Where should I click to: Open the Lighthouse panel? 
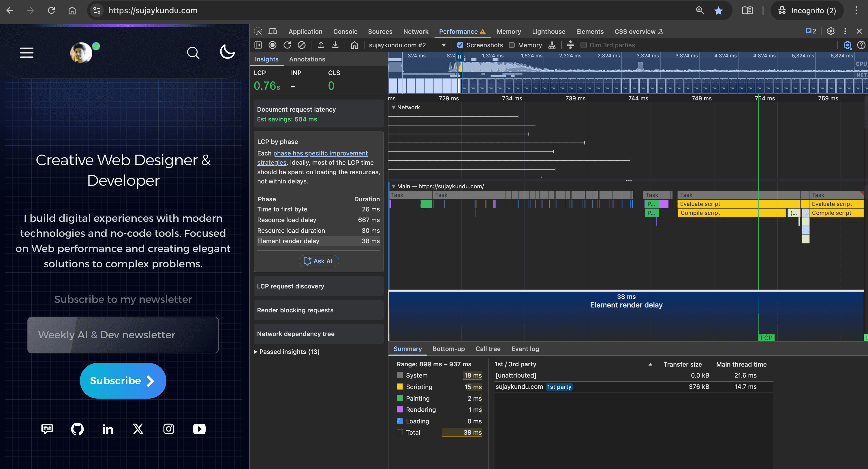pyautogui.click(x=548, y=31)
